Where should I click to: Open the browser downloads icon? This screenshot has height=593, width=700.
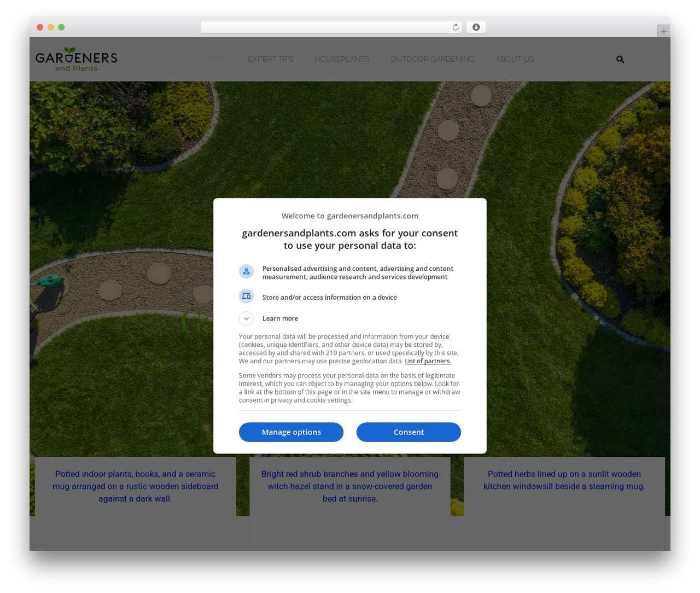476,27
